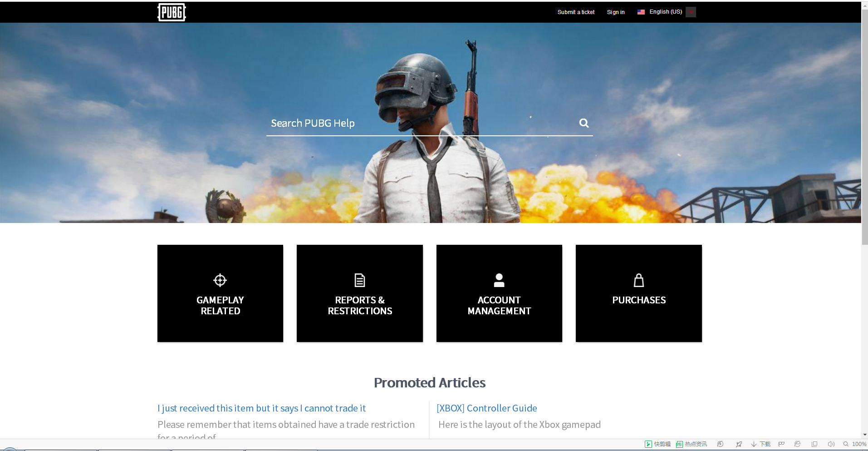
Task: Click the Promoted Articles heading text
Action: coord(430,383)
